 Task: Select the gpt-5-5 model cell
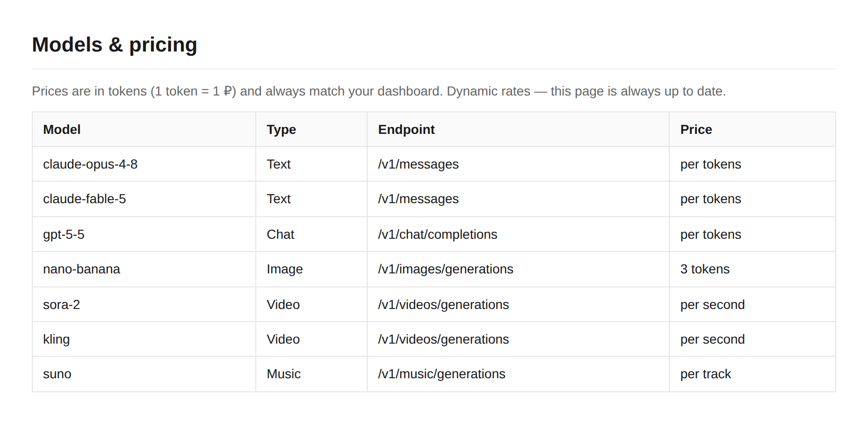pyautogui.click(x=144, y=235)
